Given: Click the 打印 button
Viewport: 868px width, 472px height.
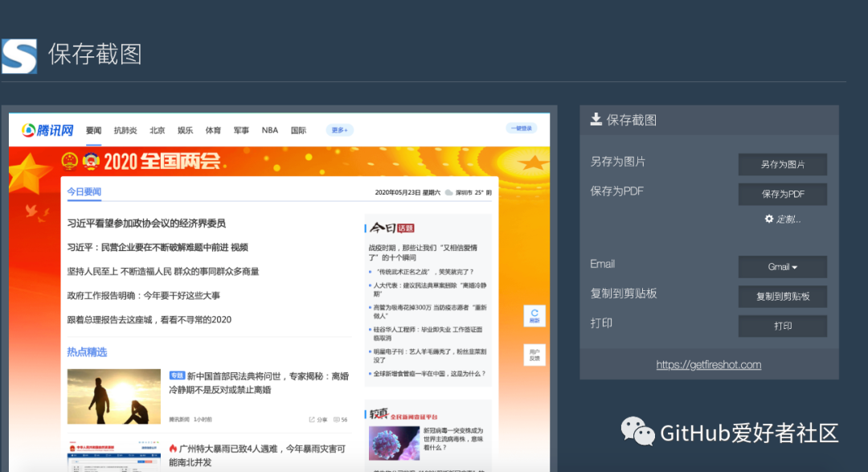Looking at the screenshot, I should tap(783, 326).
